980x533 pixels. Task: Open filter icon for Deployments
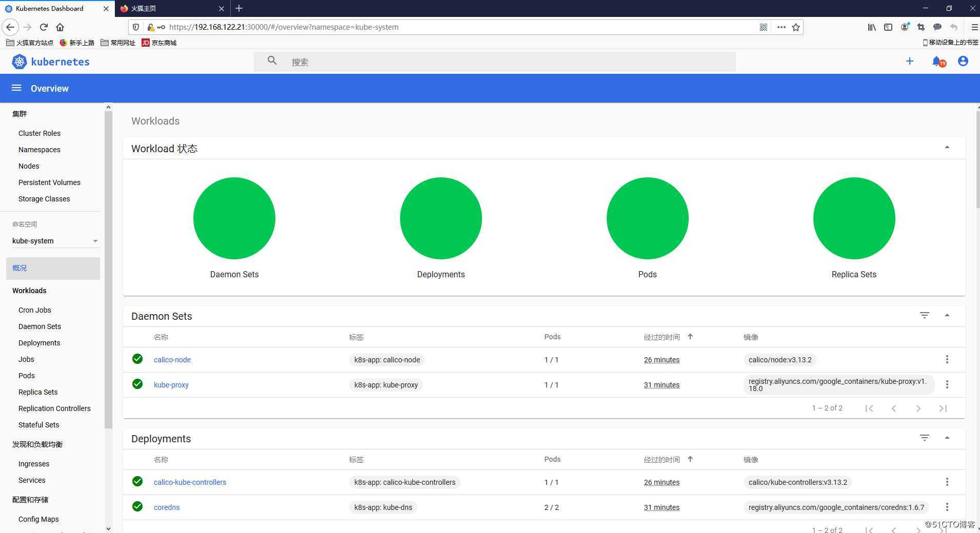[x=925, y=438]
